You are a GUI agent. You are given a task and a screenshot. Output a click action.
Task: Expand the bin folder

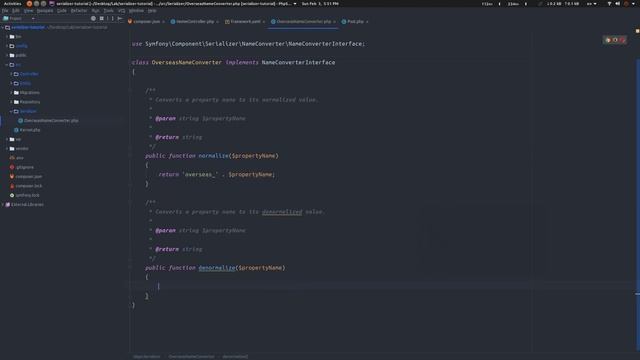coord(7,37)
